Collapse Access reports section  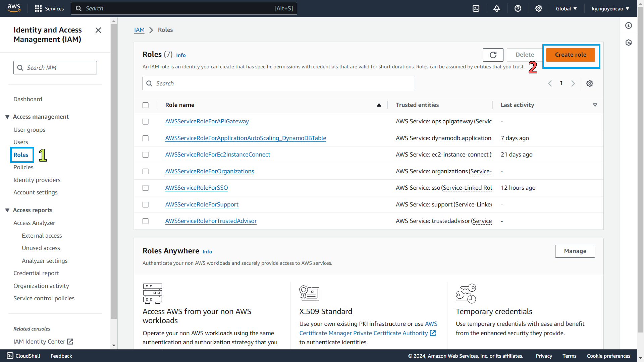(x=7, y=210)
